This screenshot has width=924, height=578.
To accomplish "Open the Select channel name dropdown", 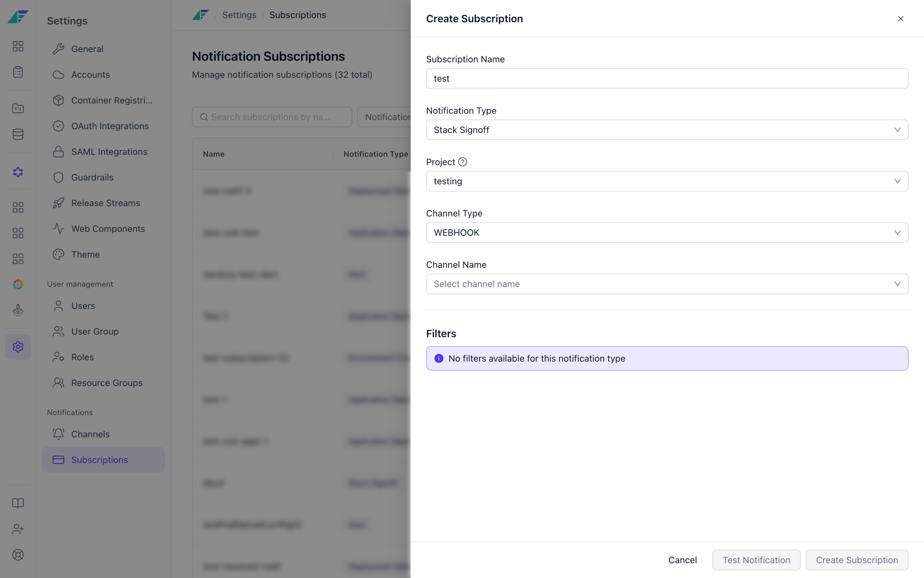I will tap(667, 284).
